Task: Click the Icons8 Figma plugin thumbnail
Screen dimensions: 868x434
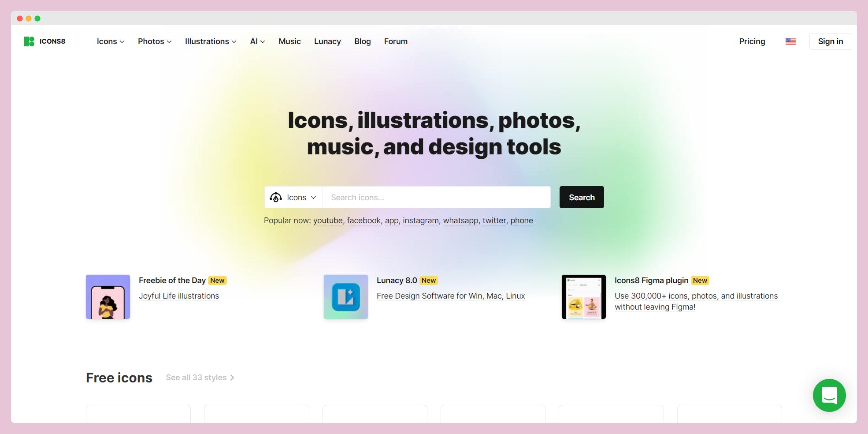Action: (x=584, y=297)
